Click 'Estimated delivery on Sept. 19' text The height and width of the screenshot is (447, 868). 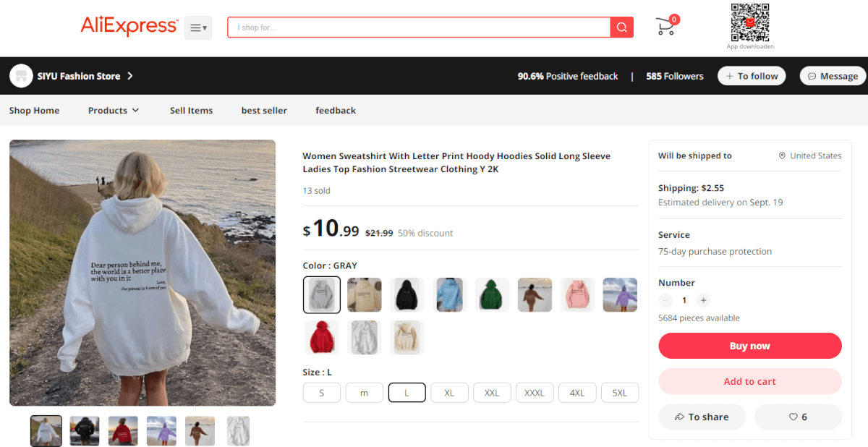coord(720,203)
